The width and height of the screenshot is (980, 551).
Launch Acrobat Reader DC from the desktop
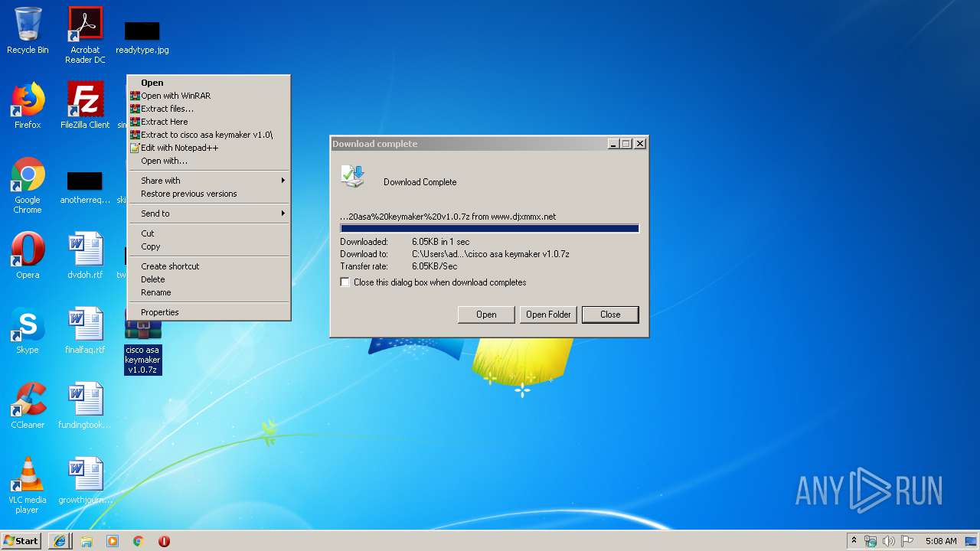coord(85,34)
